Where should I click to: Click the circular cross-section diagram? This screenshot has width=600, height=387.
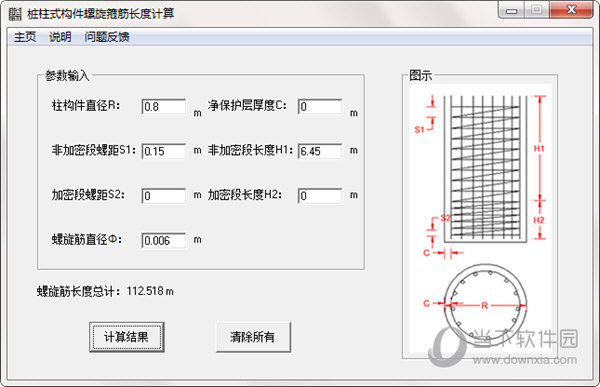[x=485, y=305]
